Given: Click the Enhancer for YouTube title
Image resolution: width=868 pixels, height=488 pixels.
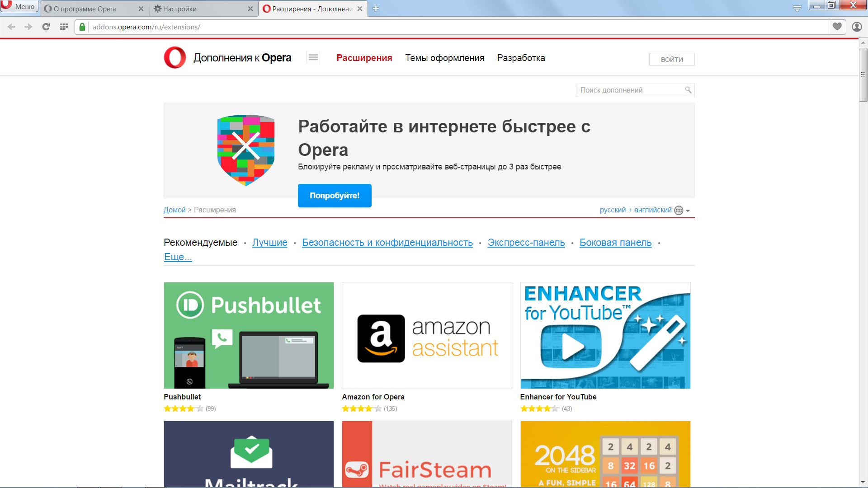Looking at the screenshot, I should [558, 397].
